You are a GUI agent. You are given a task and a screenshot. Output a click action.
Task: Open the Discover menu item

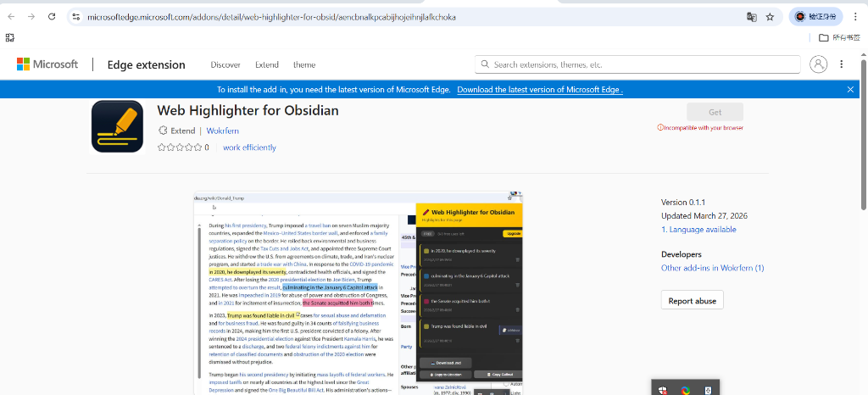point(225,64)
